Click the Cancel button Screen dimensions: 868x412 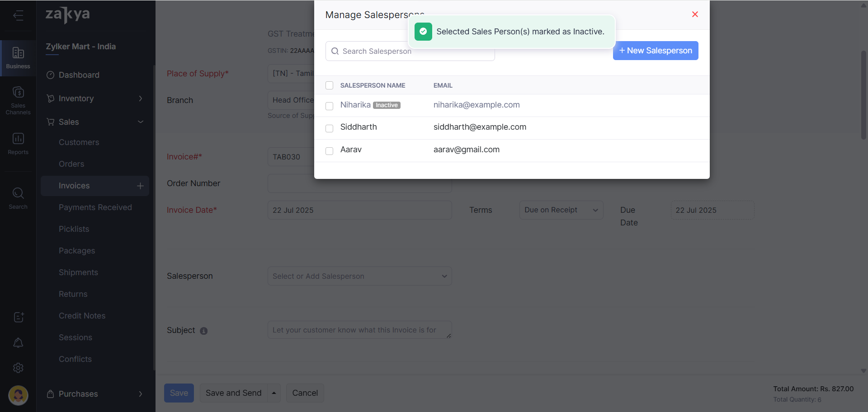click(x=305, y=393)
